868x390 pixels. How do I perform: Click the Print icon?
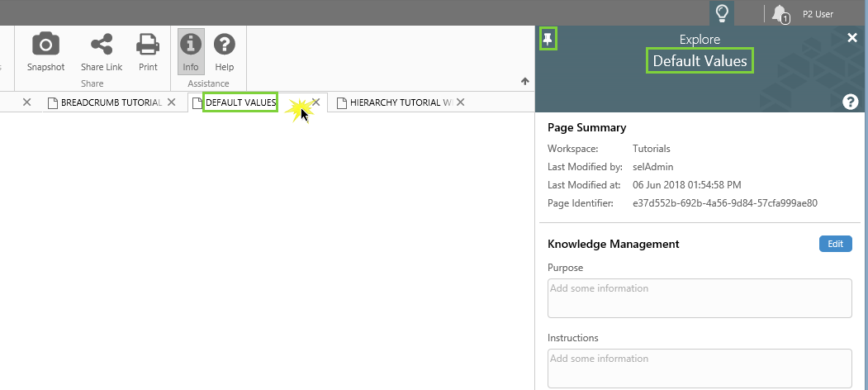coord(148,45)
